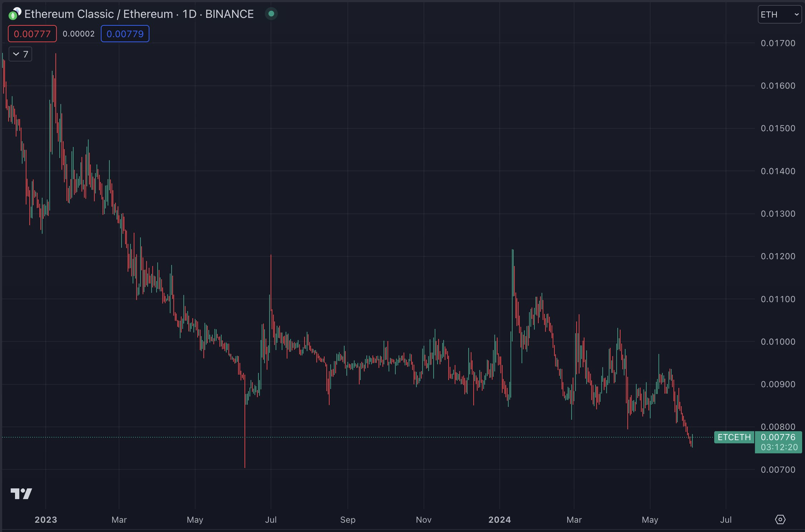Viewport: 805px width, 532px height.
Task: Click the green market status dot
Action: tap(271, 14)
